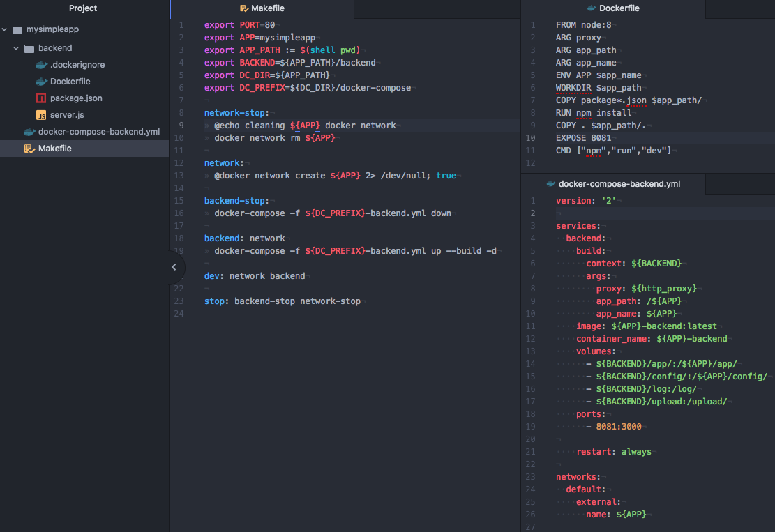Click the Dockerfile tab whale icon
This screenshot has width=775, height=532.
click(591, 8)
